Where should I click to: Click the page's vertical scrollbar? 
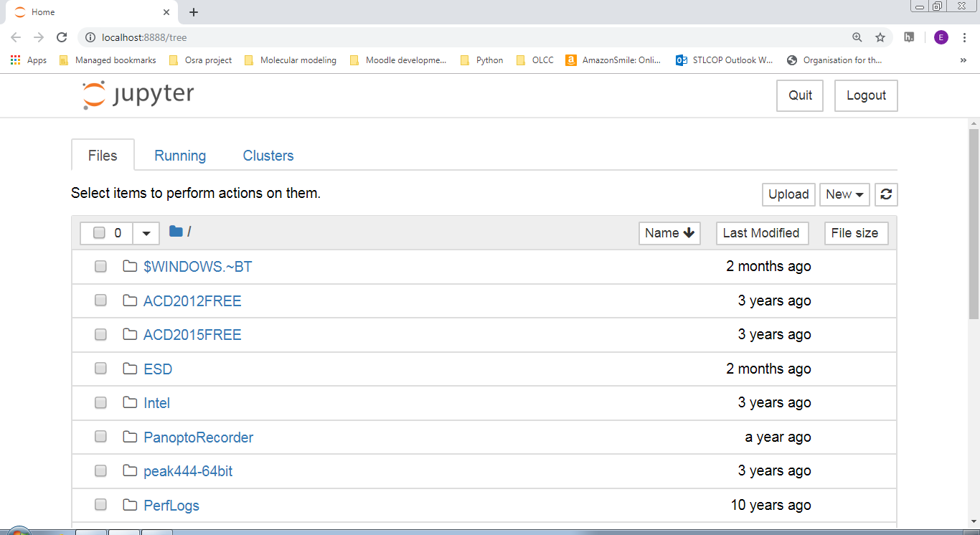point(974,222)
